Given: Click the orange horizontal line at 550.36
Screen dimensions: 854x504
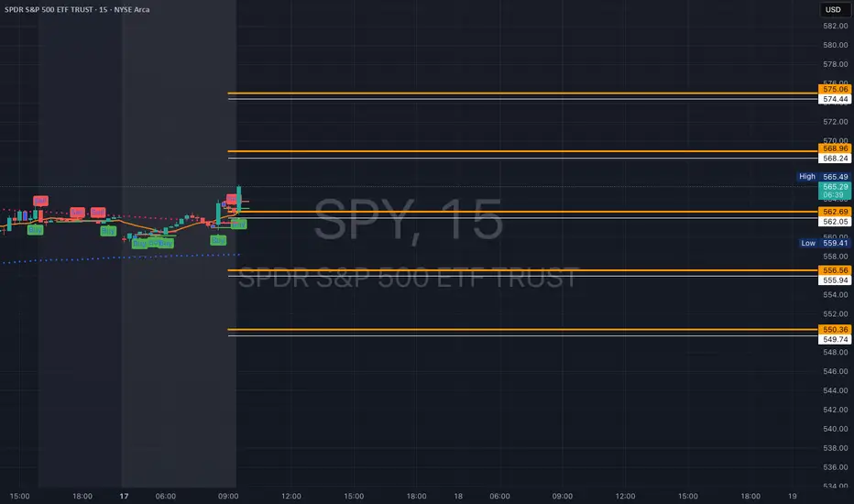Looking at the screenshot, I should pos(523,329).
